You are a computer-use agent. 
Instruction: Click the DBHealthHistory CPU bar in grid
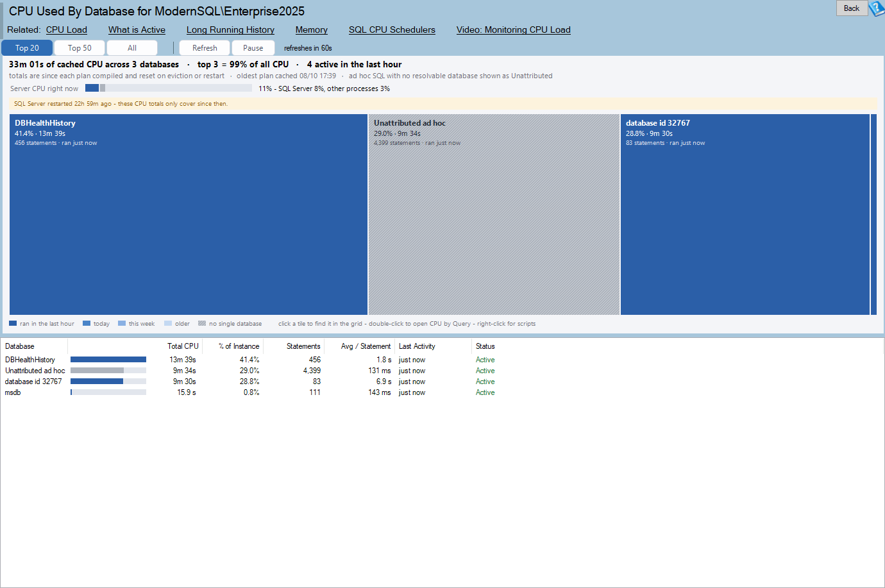coord(108,360)
